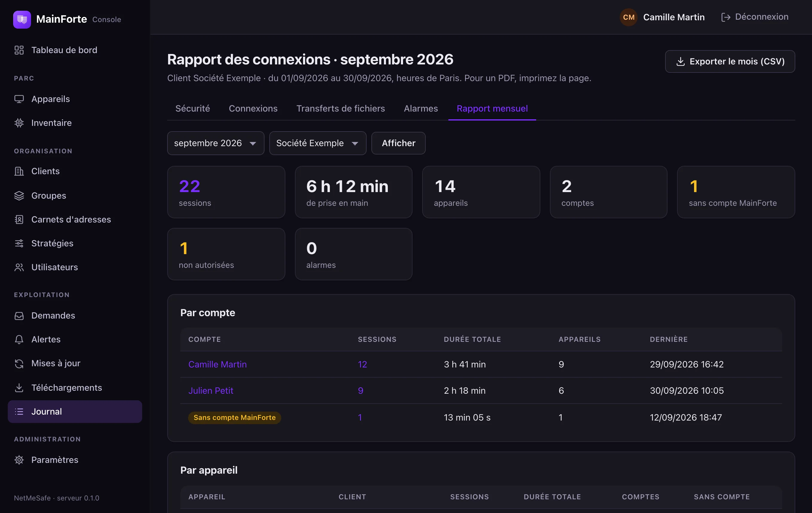Viewport: 812px width, 513px height.
Task: Click the Stratégies sliders icon
Action: [19, 243]
